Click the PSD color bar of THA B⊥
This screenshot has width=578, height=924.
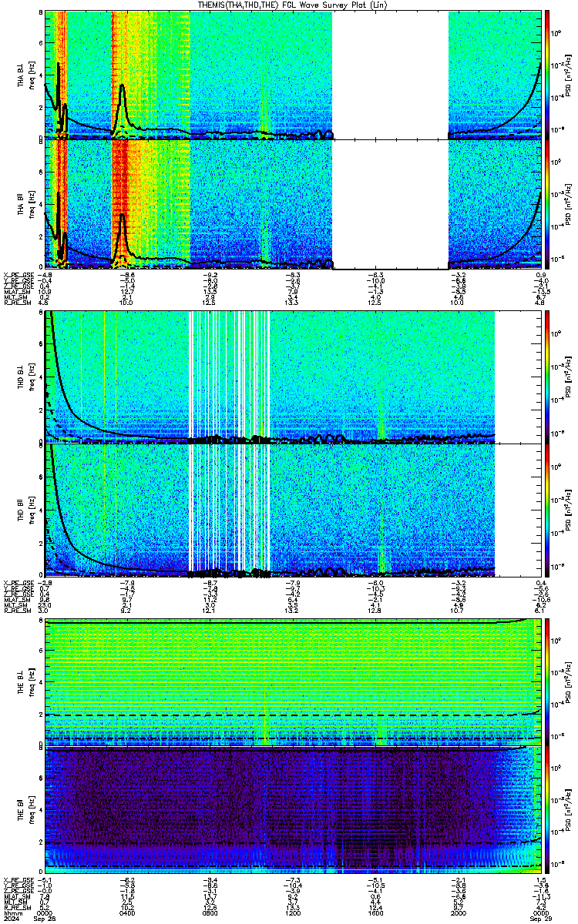pyautogui.click(x=548, y=75)
